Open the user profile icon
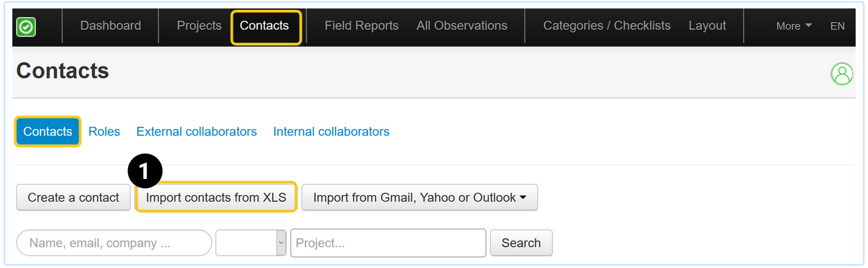Viewport: 868px width, 268px height. 842,74
